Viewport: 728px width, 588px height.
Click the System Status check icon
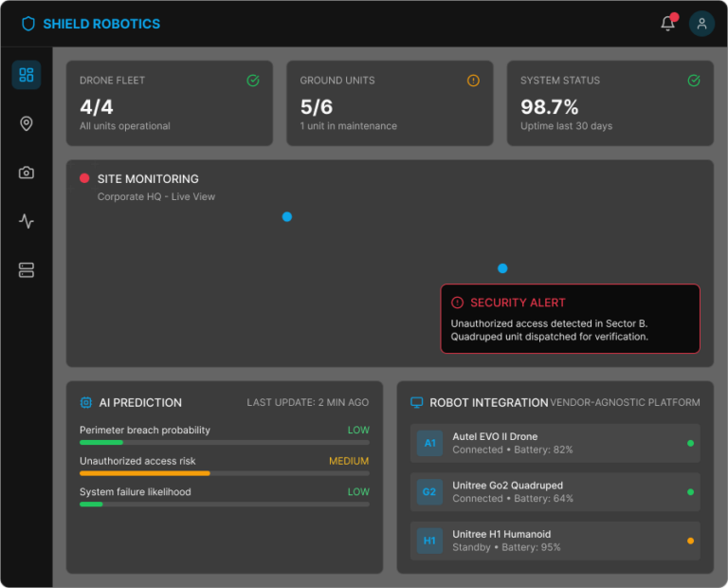694,81
